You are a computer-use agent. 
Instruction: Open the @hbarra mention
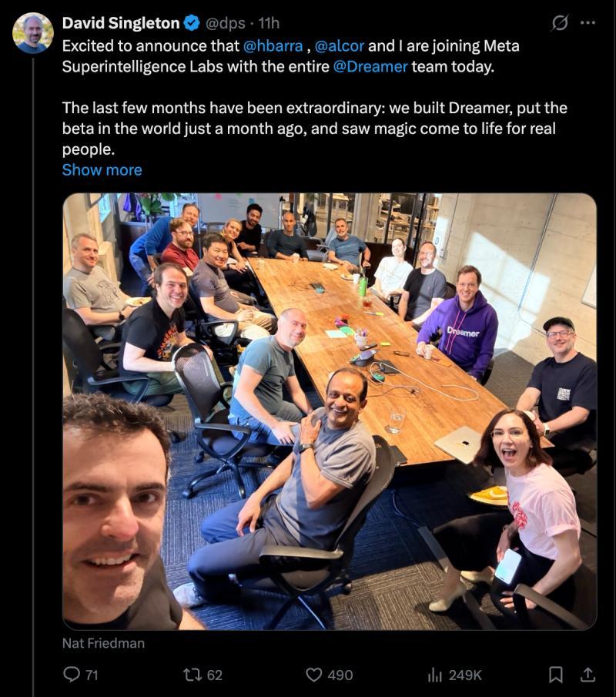tap(273, 46)
